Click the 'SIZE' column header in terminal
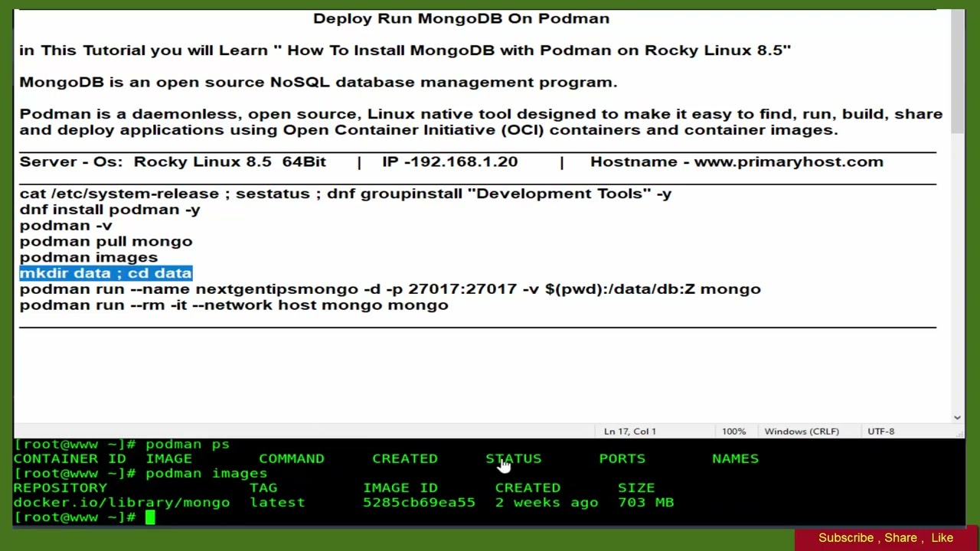Viewport: 980px width, 551px height. (636, 487)
